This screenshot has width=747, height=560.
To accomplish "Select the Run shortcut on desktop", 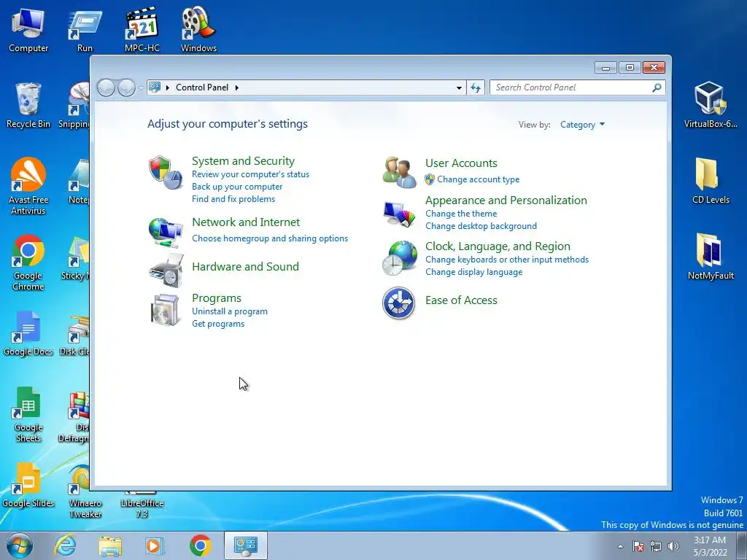I will (85, 30).
